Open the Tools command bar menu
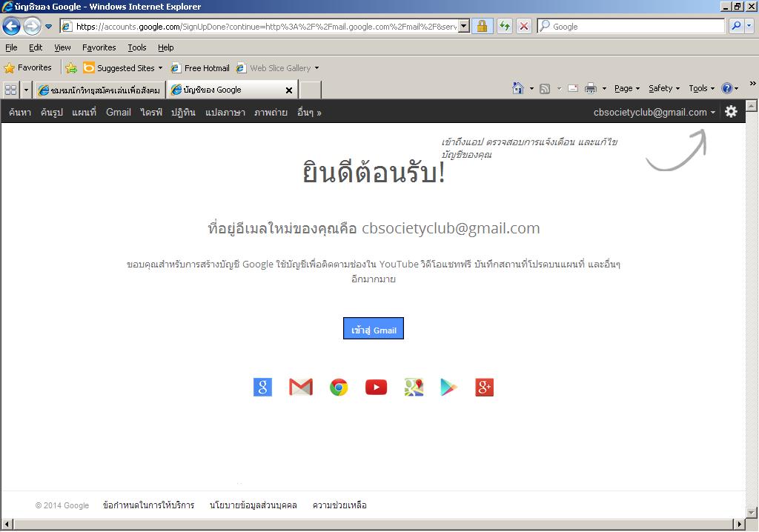 pyautogui.click(x=701, y=88)
